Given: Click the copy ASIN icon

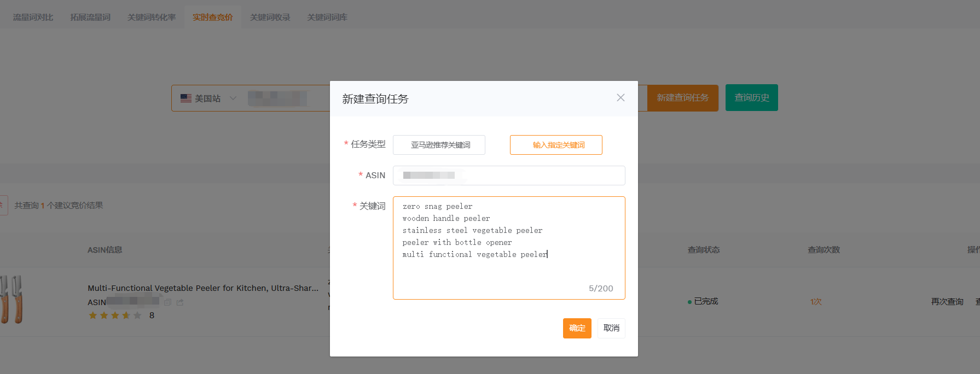Looking at the screenshot, I should coord(168,302).
